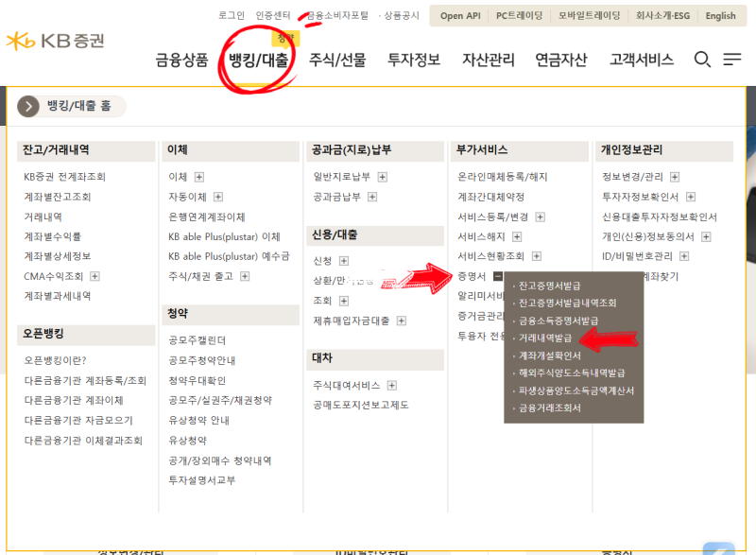Collapse the 증명서 minus icon
The height and width of the screenshot is (555, 756).
point(498,276)
